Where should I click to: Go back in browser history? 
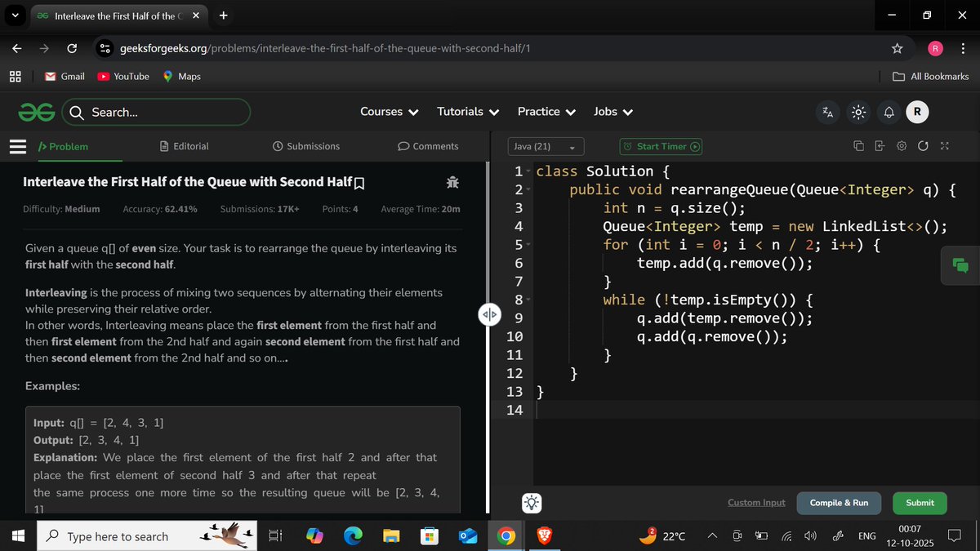point(17,49)
